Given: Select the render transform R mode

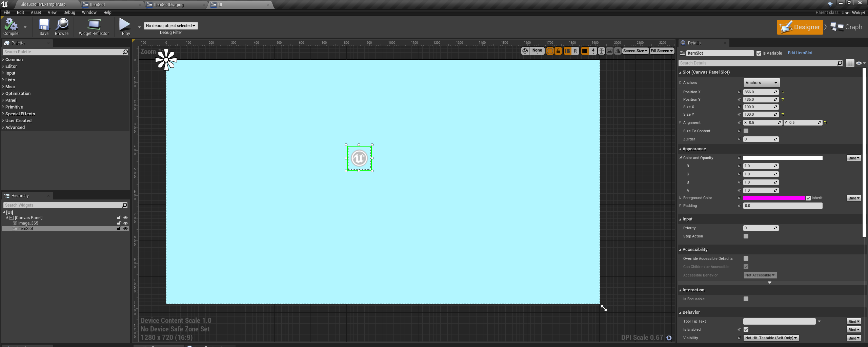Looking at the screenshot, I should pyautogui.click(x=575, y=51).
